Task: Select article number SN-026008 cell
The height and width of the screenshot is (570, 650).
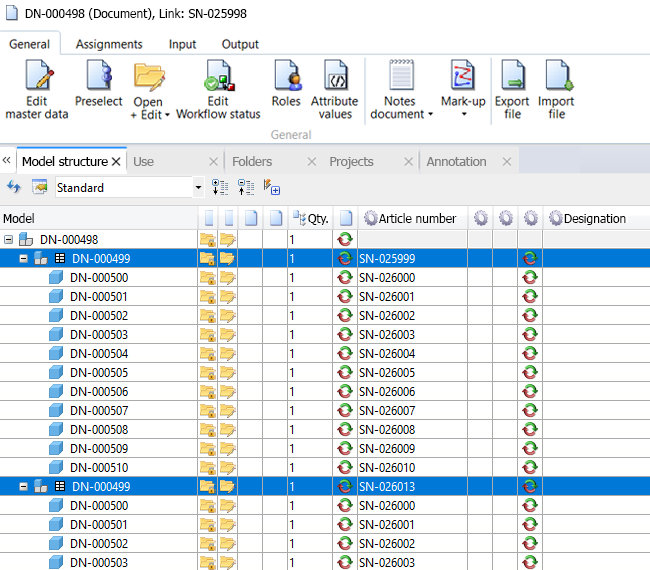Action: (x=386, y=430)
